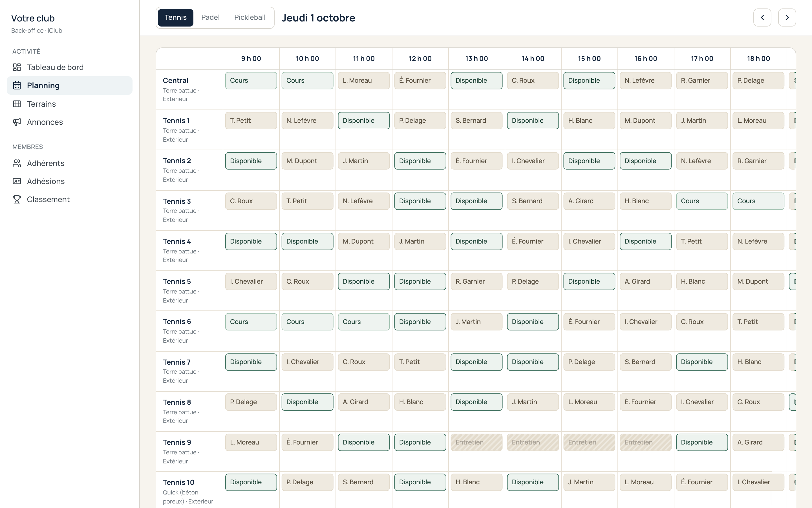Screen dimensions: 812x508
Task: Click Entretien slot on Tennis 9 at 16 h 00
Action: [646, 443]
